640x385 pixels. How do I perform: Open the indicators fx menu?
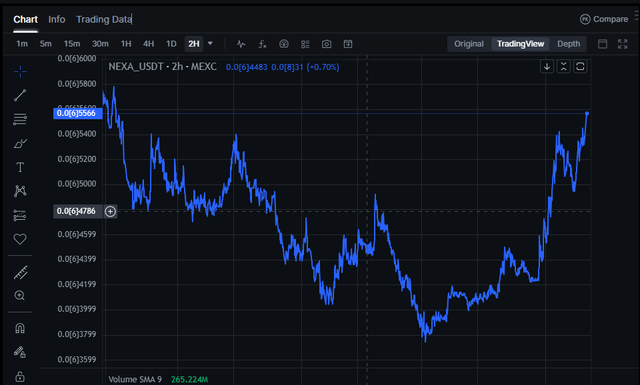(x=262, y=44)
